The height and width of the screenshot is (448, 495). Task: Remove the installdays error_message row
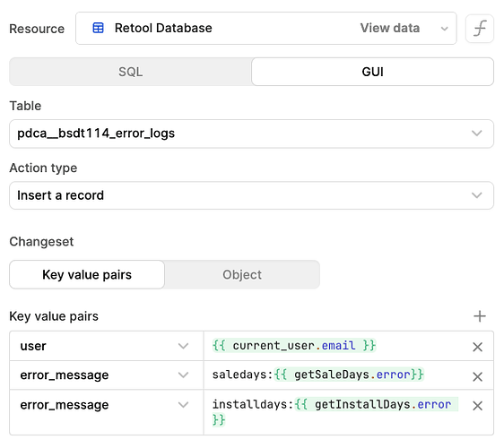click(x=477, y=406)
